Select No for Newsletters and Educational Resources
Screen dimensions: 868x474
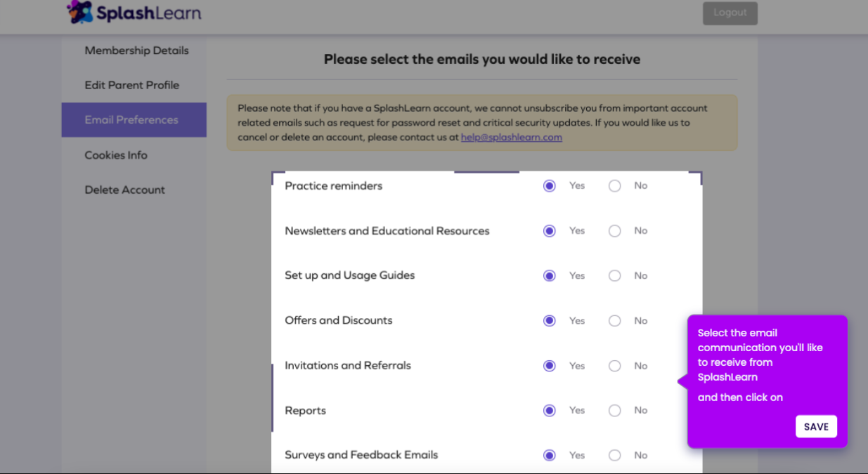615,230
